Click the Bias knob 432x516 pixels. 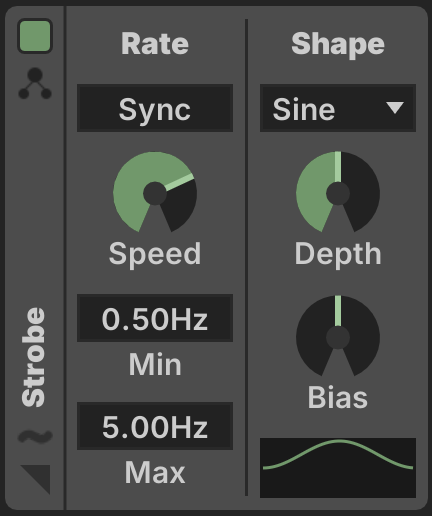338,336
